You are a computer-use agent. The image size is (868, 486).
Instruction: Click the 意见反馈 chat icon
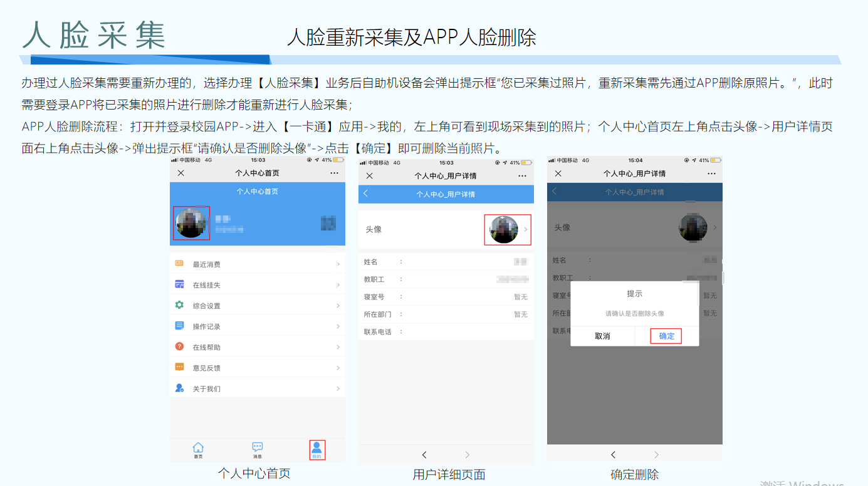pos(179,367)
